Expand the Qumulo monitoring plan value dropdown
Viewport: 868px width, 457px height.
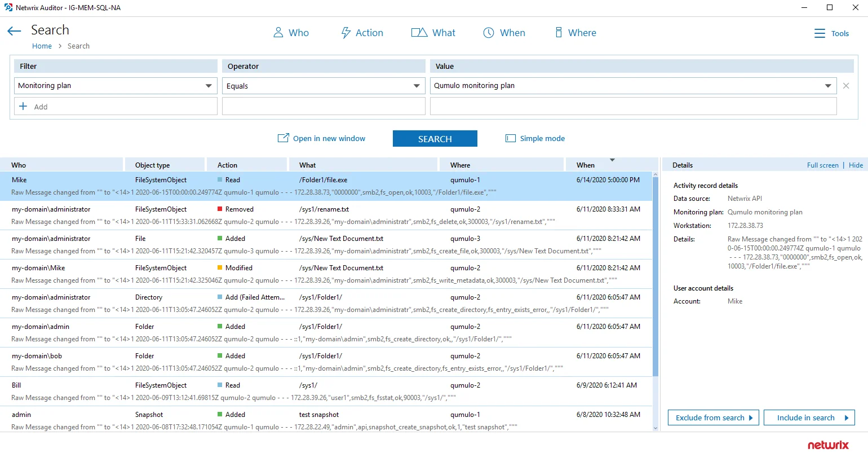tap(828, 86)
